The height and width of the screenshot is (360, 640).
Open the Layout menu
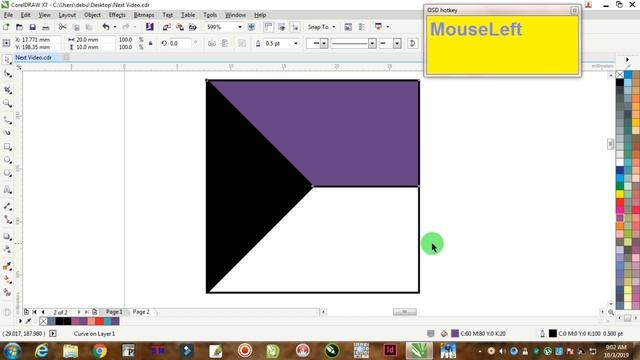pos(67,15)
